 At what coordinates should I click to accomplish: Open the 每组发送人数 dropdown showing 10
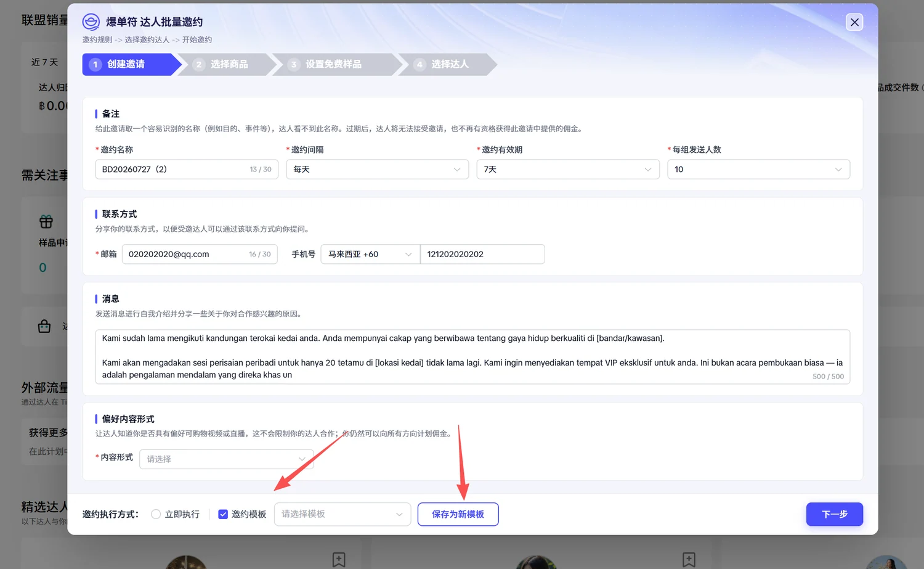click(x=759, y=170)
